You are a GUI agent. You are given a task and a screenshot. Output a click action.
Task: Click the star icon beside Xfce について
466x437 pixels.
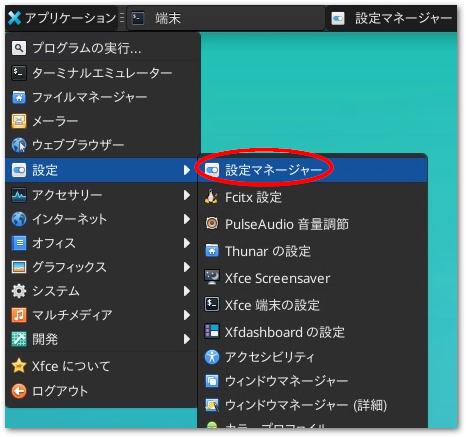(x=19, y=366)
